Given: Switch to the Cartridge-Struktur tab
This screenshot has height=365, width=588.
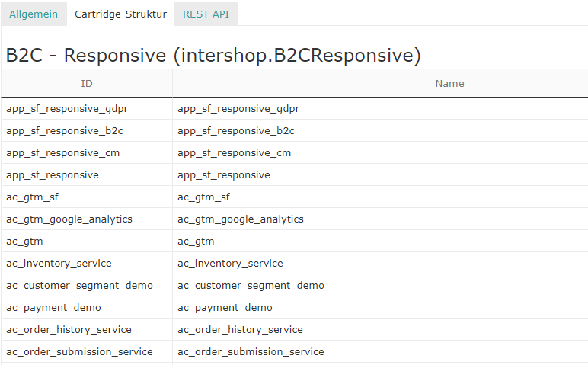Looking at the screenshot, I should [120, 14].
